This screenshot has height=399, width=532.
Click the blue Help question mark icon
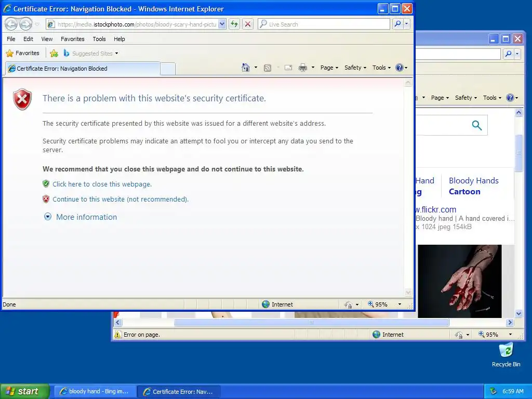point(400,68)
